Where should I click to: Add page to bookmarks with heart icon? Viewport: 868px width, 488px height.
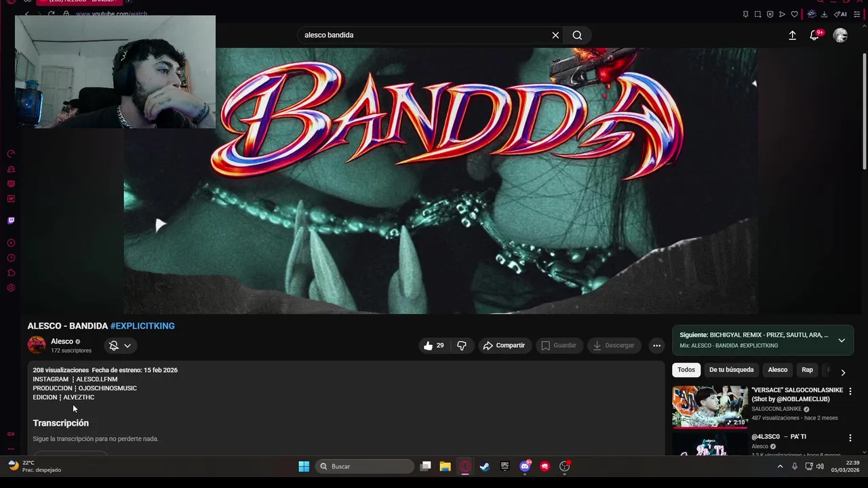[x=794, y=14]
